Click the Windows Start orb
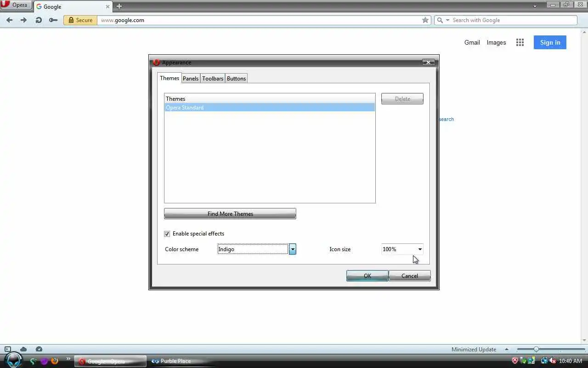Screen dimensions: 588x368 pyautogui.click(x=14, y=360)
